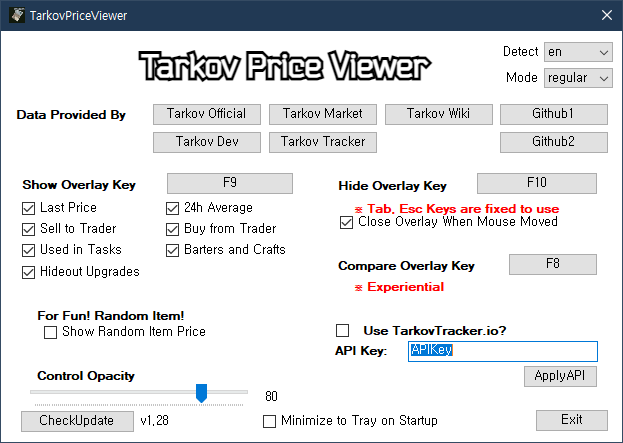Screen dimensions: 623x443
Task: Click the API Key input field
Action: 503,351
